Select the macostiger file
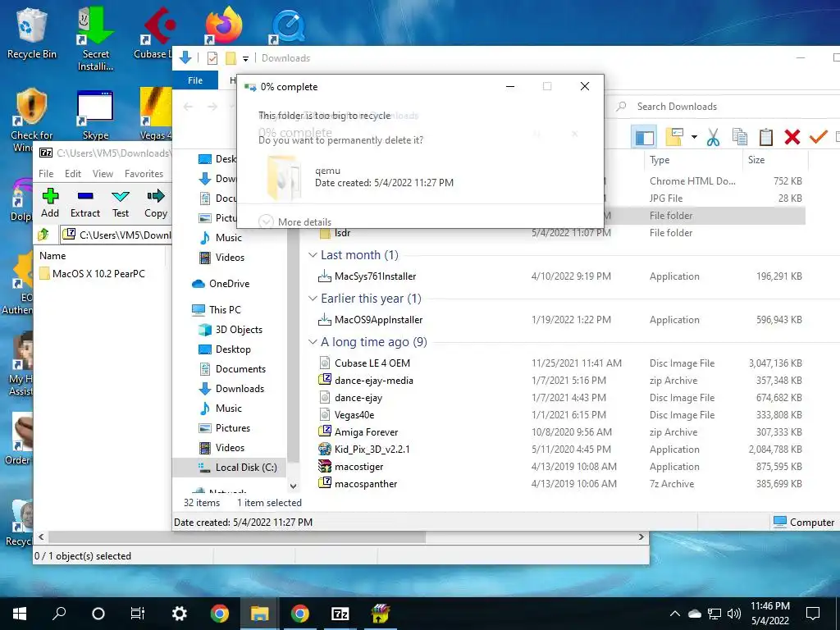The width and height of the screenshot is (840, 630). point(358,467)
